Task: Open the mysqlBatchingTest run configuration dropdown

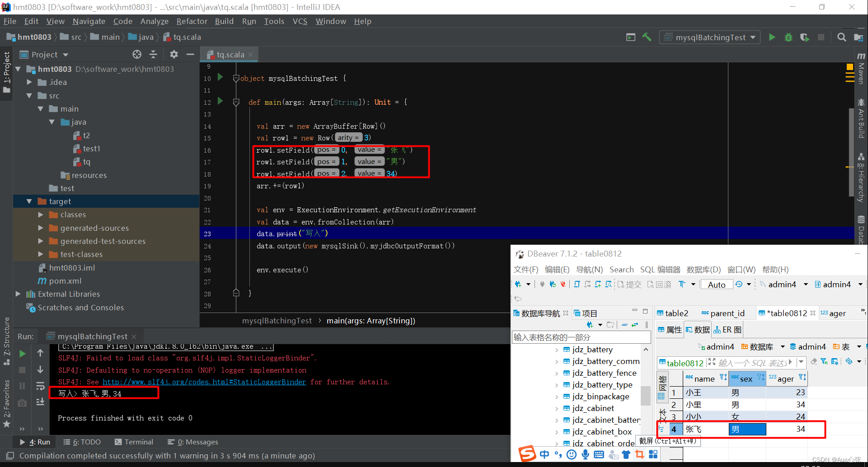Action: click(709, 37)
